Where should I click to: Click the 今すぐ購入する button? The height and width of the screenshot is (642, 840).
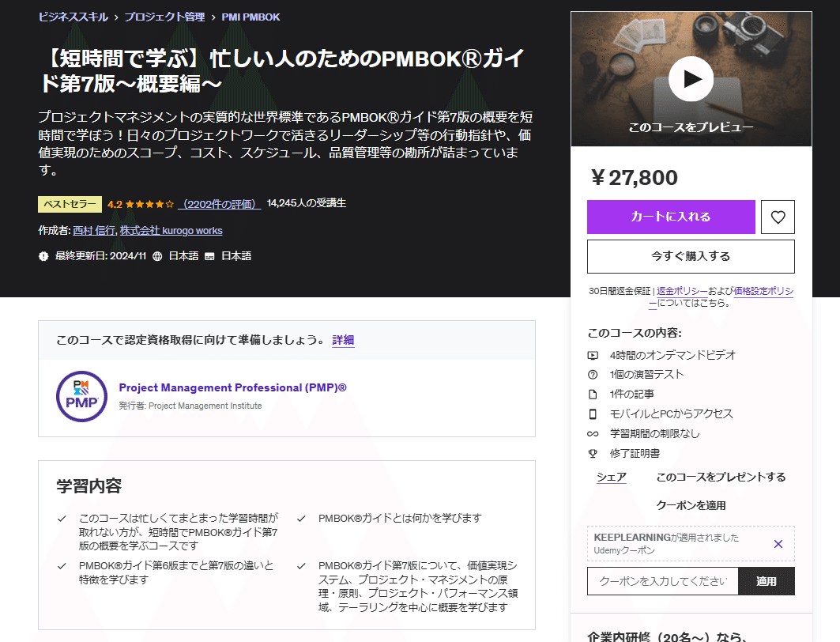(x=691, y=256)
